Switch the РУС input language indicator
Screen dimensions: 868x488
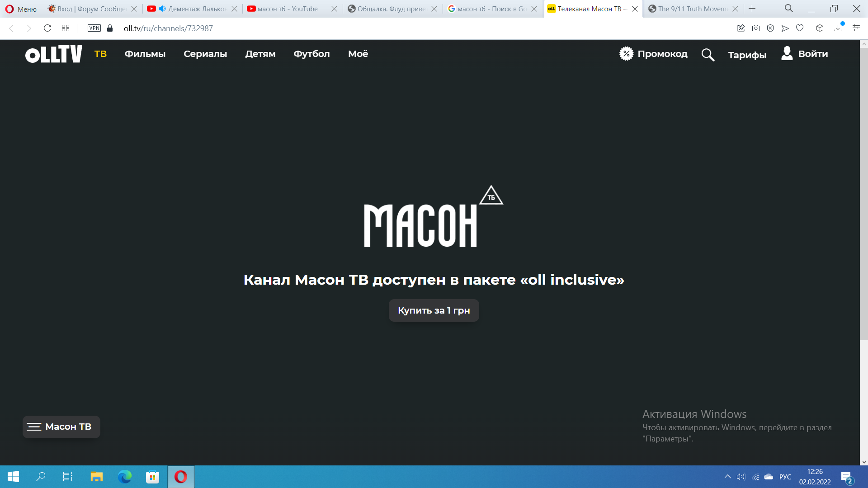click(x=785, y=477)
